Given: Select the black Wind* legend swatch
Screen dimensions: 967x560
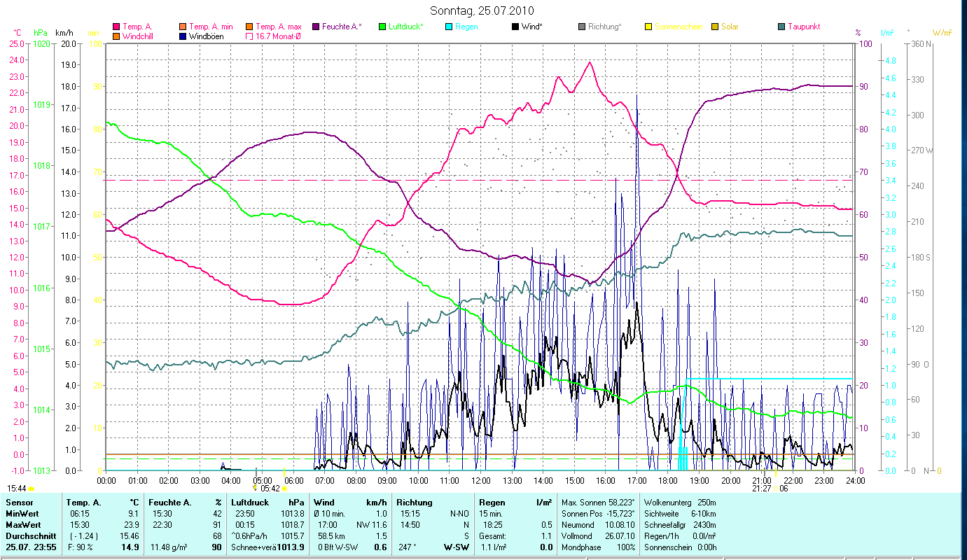Looking at the screenshot, I should coord(515,27).
